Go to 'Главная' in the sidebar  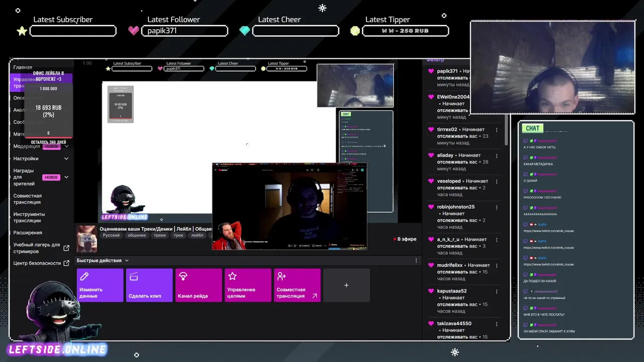coord(23,67)
